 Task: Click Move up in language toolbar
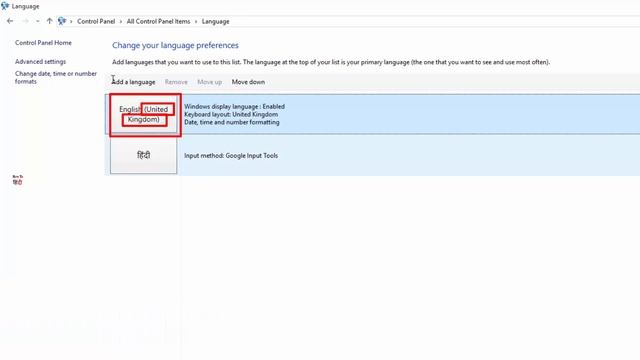point(210,82)
